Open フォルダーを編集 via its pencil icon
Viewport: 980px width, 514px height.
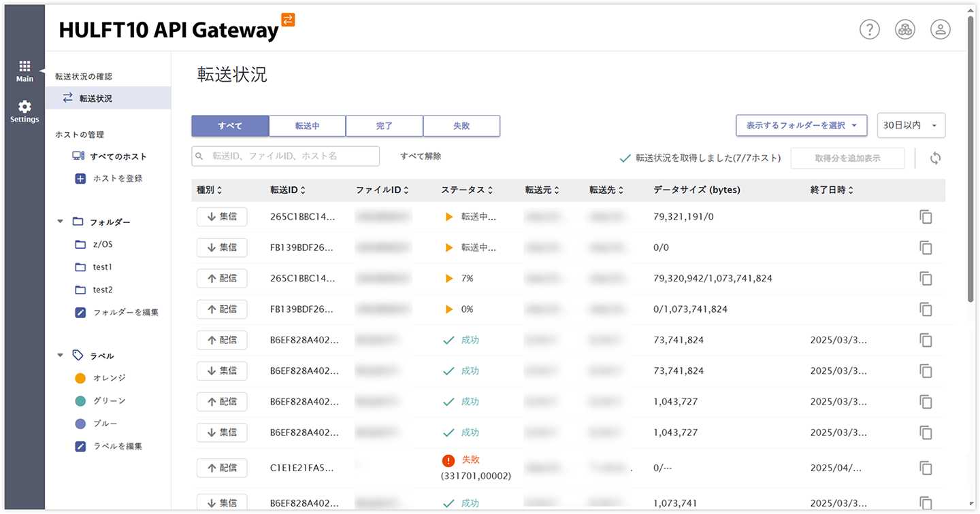[80, 312]
